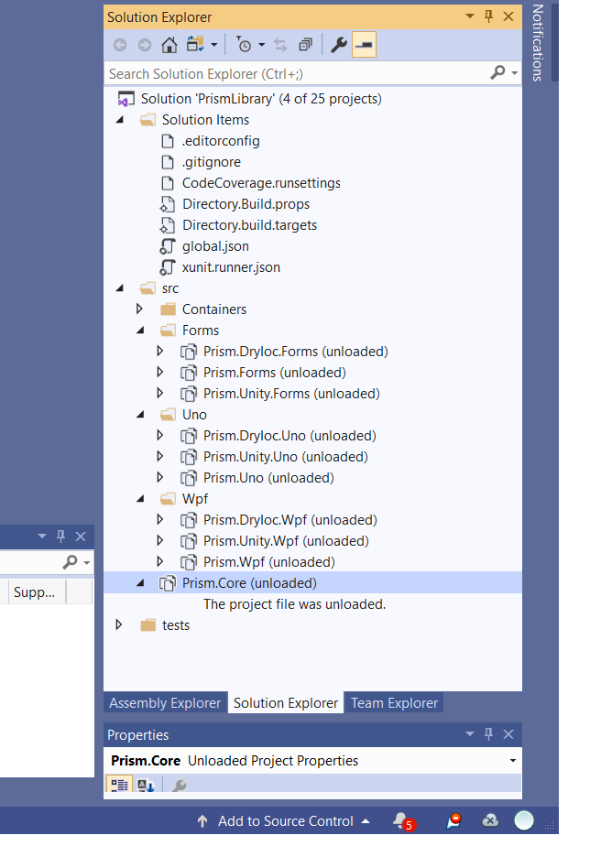Click the Forward navigation arrow in Solution Explorer
The width and height of the screenshot is (590, 868).
click(x=145, y=45)
